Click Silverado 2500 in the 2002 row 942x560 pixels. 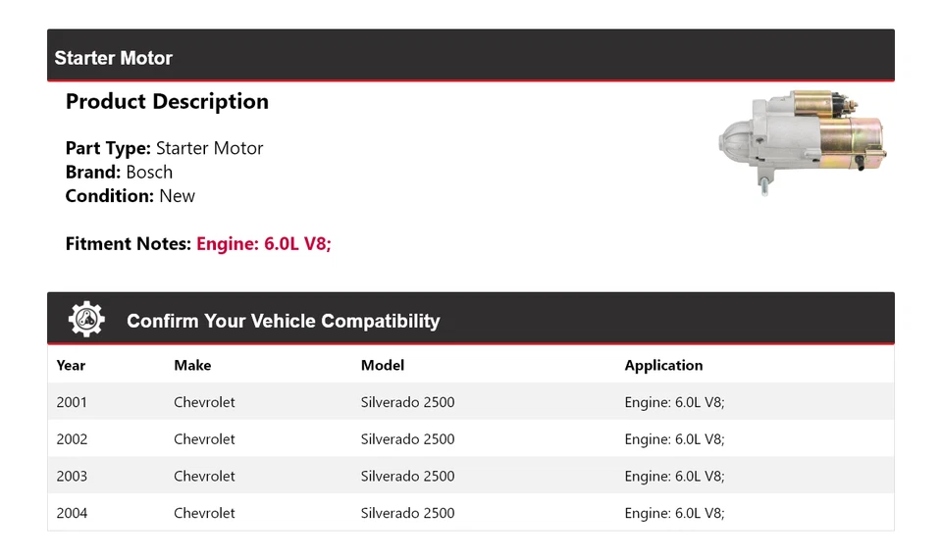click(407, 439)
